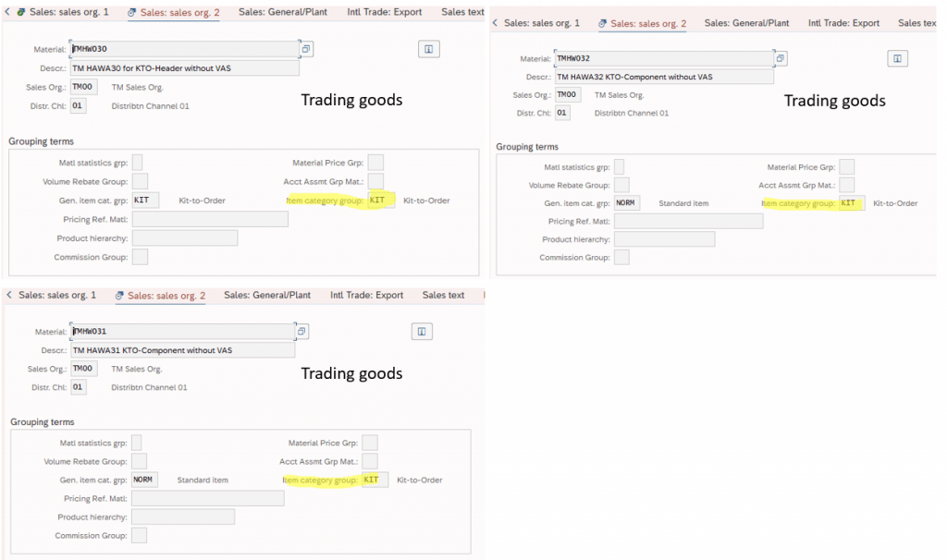Viewport: 947px width, 560px height.
Task: Click Gen. item cat. grp NORM field for TMHW032
Action: click(627, 202)
